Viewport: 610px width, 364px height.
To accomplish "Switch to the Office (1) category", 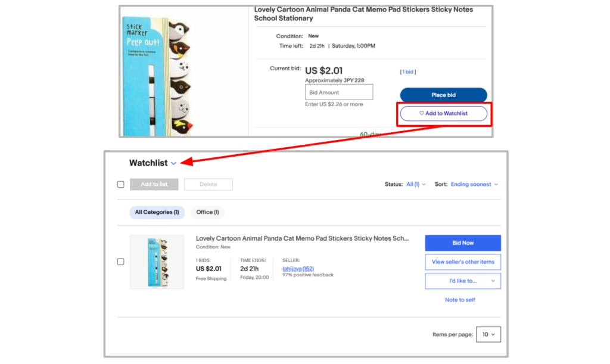I will tap(207, 212).
